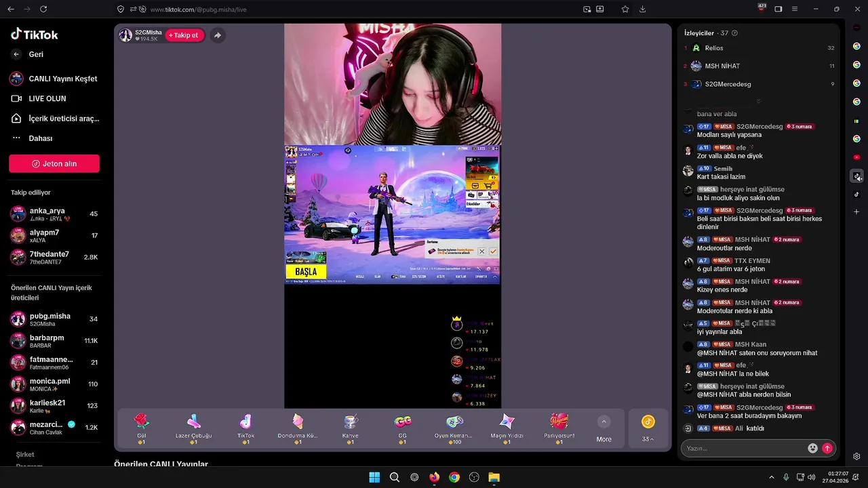The height and width of the screenshot is (488, 868).
Task: Send the Dondurma ice cream gift
Action: point(298,429)
